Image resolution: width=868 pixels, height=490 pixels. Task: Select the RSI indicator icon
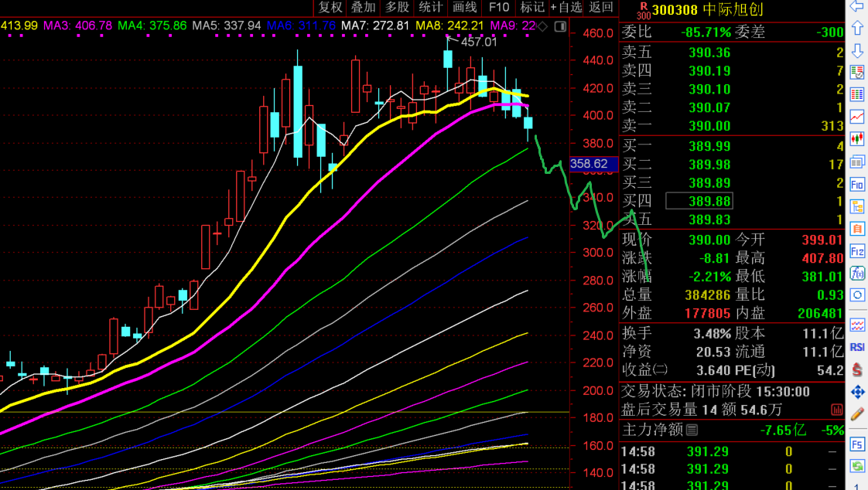coord(857,347)
